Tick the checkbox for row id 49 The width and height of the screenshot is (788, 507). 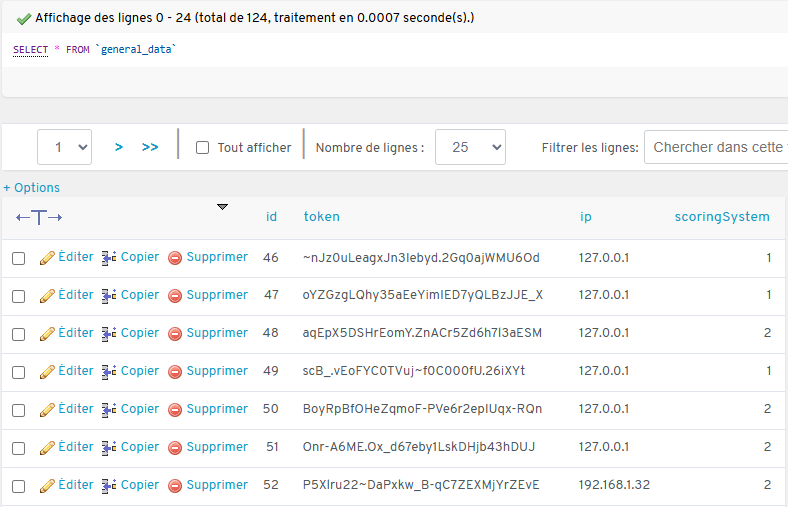pos(18,372)
